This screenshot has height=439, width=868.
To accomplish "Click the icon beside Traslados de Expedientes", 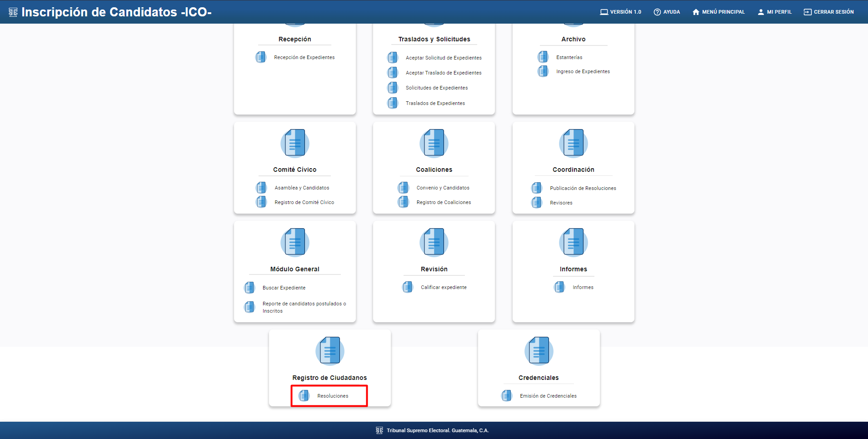I will click(393, 103).
